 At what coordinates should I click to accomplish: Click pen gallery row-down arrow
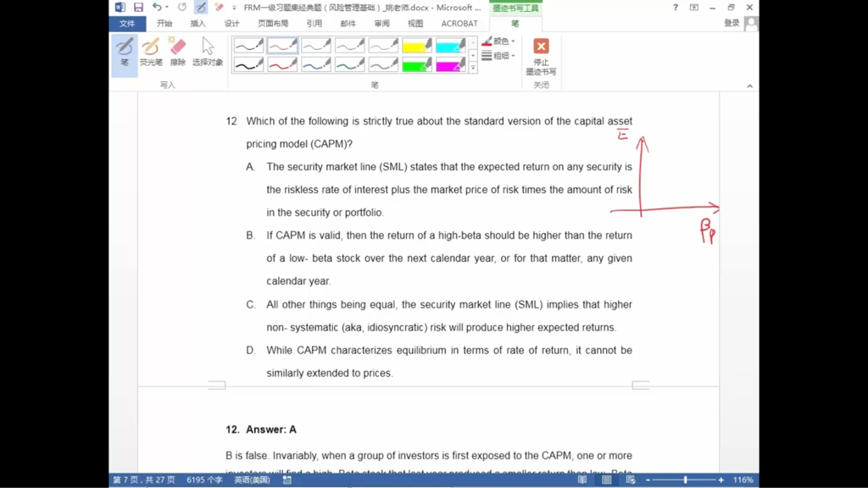[473, 55]
